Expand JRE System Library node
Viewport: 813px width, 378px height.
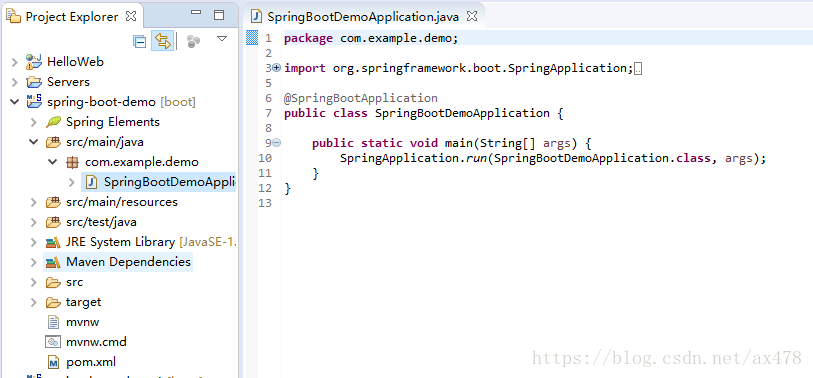point(34,242)
